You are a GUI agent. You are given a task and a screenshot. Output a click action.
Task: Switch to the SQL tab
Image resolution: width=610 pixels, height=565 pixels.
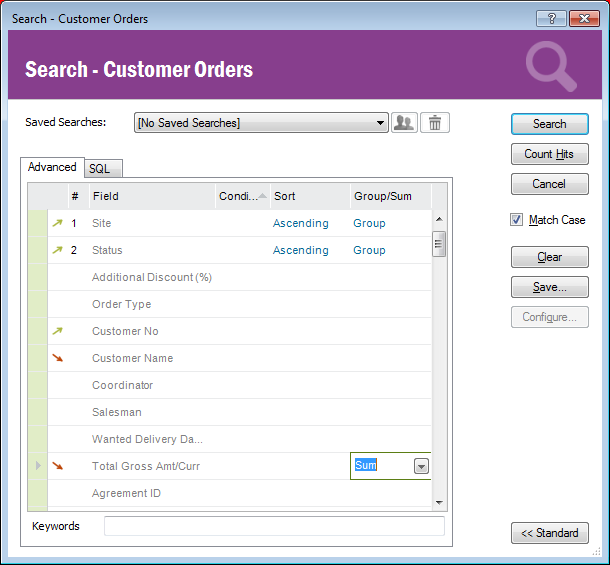(99, 169)
